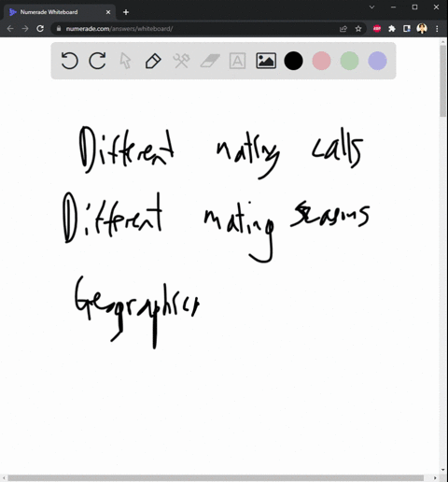Insert an image using picture icon
Screen dimensions: 448x482
266,61
